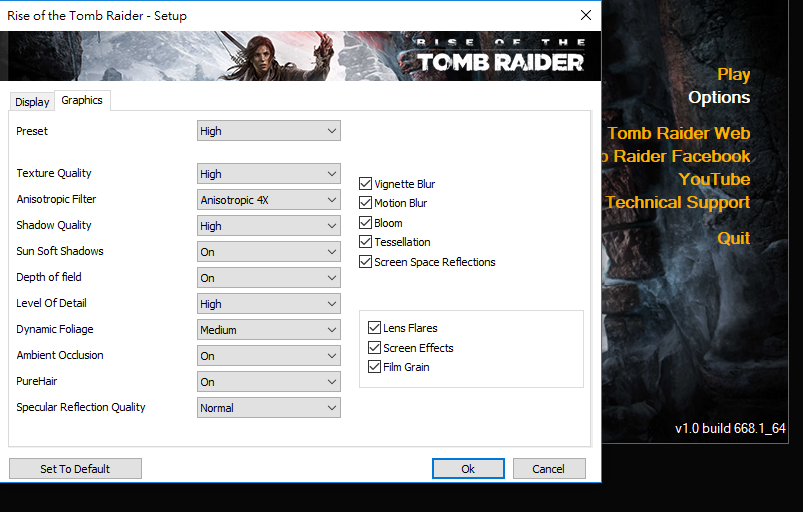
Task: Click the Set To Default button
Action: [75, 468]
